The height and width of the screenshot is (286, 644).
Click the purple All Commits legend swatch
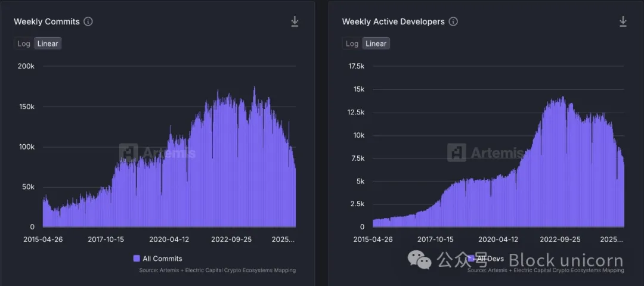[137, 259]
